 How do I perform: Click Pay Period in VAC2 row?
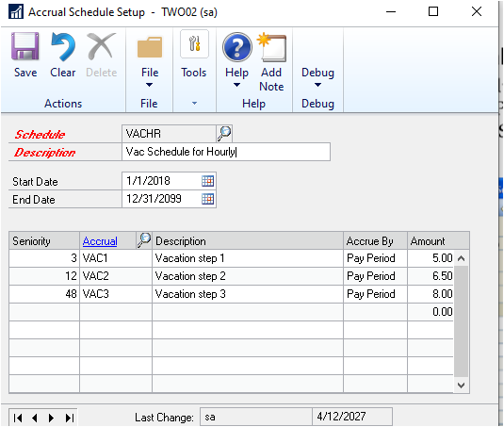pyautogui.click(x=375, y=276)
